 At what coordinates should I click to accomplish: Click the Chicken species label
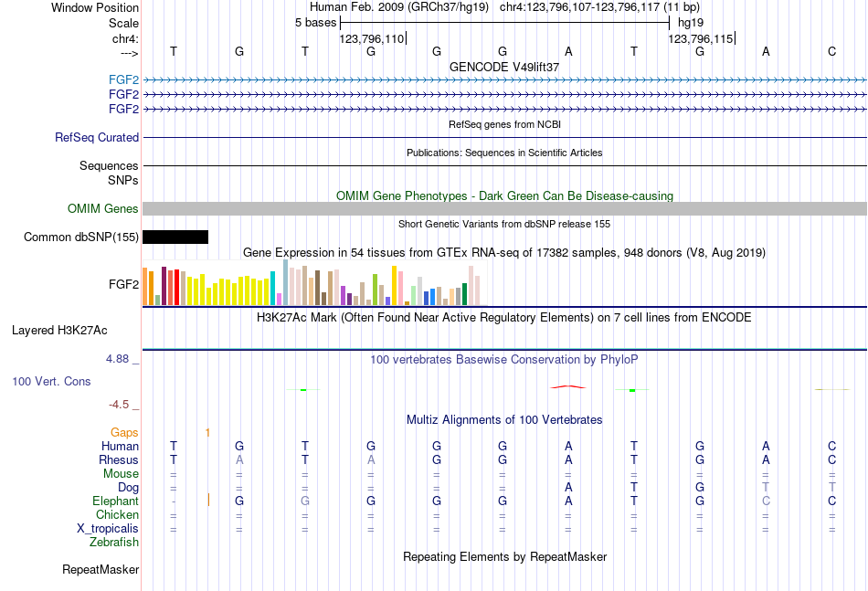pos(117,514)
